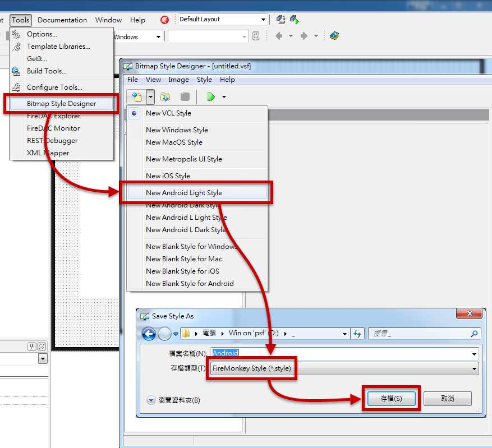
Task: Click the New style toolbar icon
Action: (x=136, y=97)
